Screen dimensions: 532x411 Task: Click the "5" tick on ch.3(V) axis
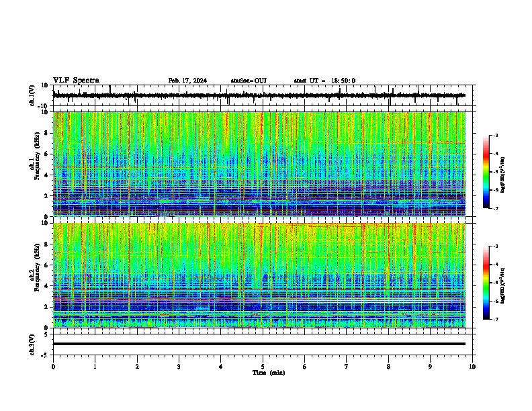point(46,334)
